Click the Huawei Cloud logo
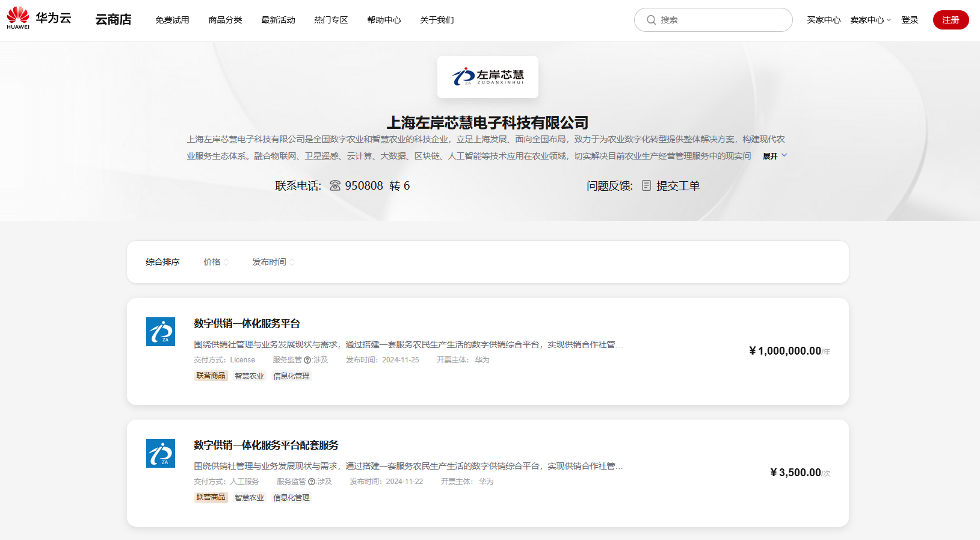 [x=39, y=18]
